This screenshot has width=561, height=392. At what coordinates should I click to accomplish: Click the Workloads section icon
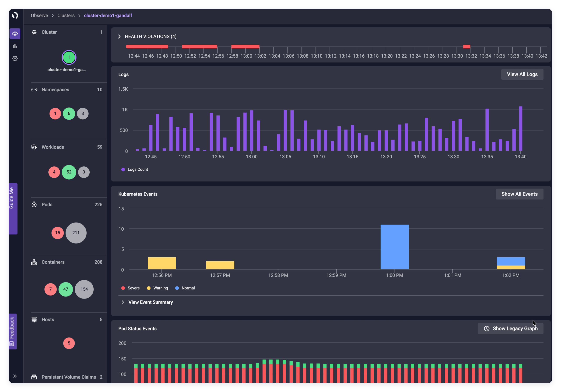34,147
